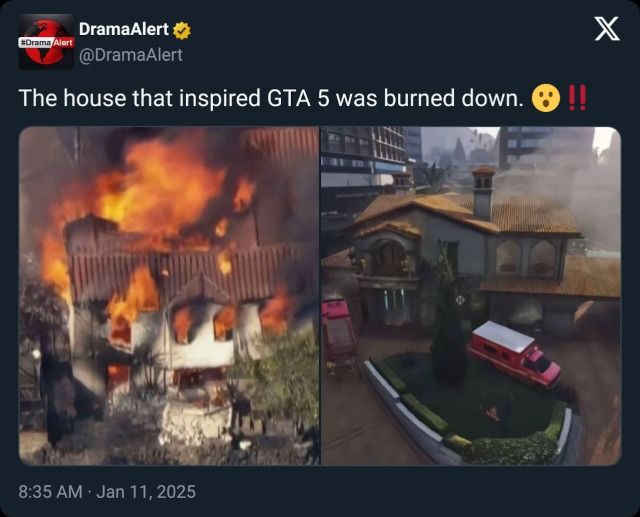640x517 pixels.
Task: Click the chimney on the GTA house roof
Action: pyautogui.click(x=483, y=193)
